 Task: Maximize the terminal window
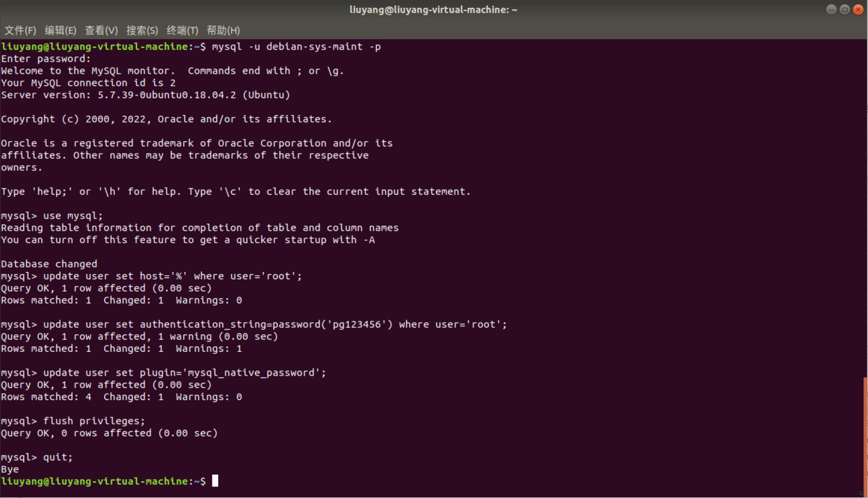click(x=844, y=10)
